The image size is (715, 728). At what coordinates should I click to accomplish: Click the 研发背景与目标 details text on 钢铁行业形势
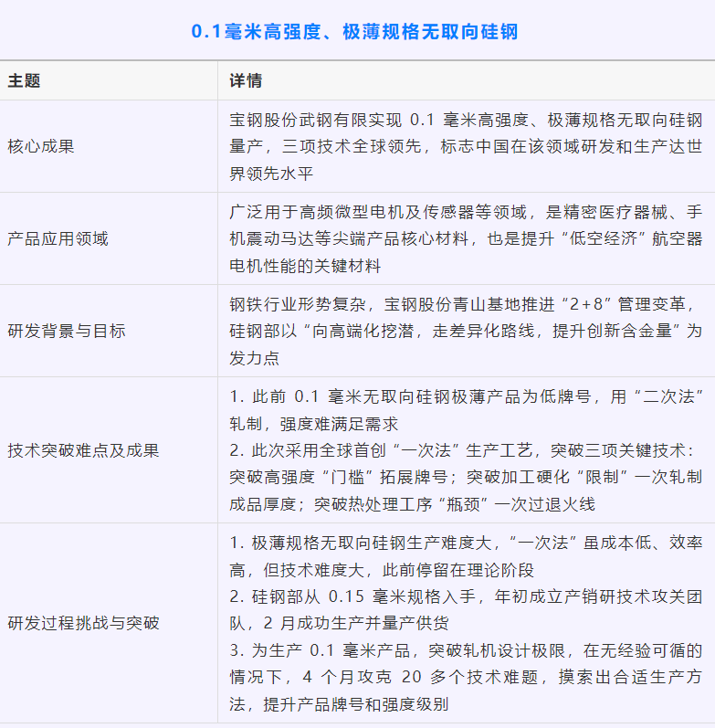click(x=465, y=331)
